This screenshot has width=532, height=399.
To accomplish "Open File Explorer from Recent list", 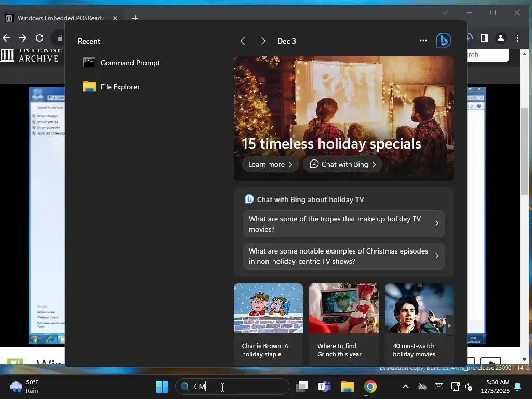I will pos(111,87).
